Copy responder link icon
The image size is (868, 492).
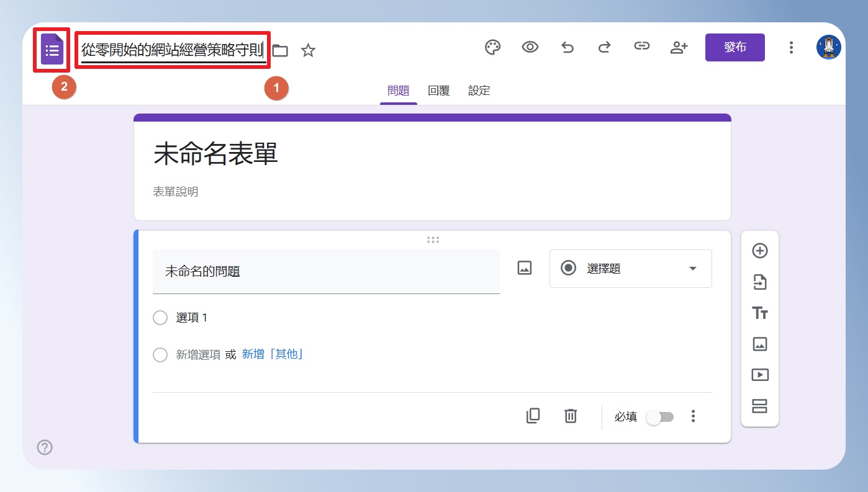(641, 47)
